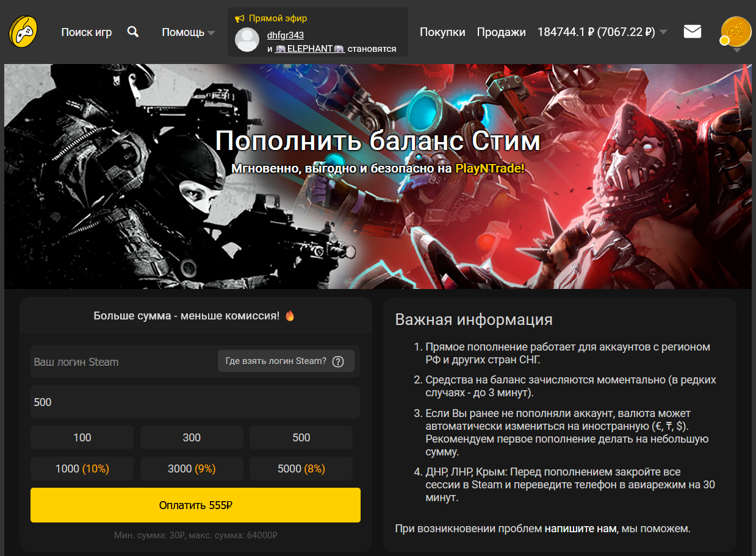The image size is (756, 556).
Task: Choose the 1000 (10%) amount preset
Action: tap(82, 469)
